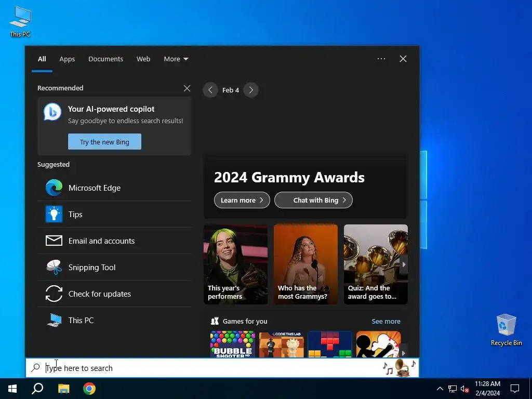Click the Games for you heading
The height and width of the screenshot is (399, 532).
coord(245,321)
